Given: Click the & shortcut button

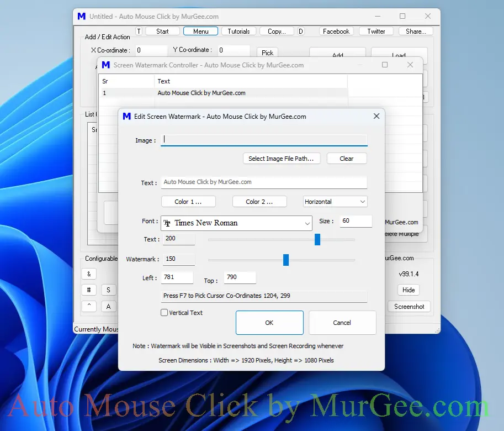Looking at the screenshot, I should click(x=89, y=274).
